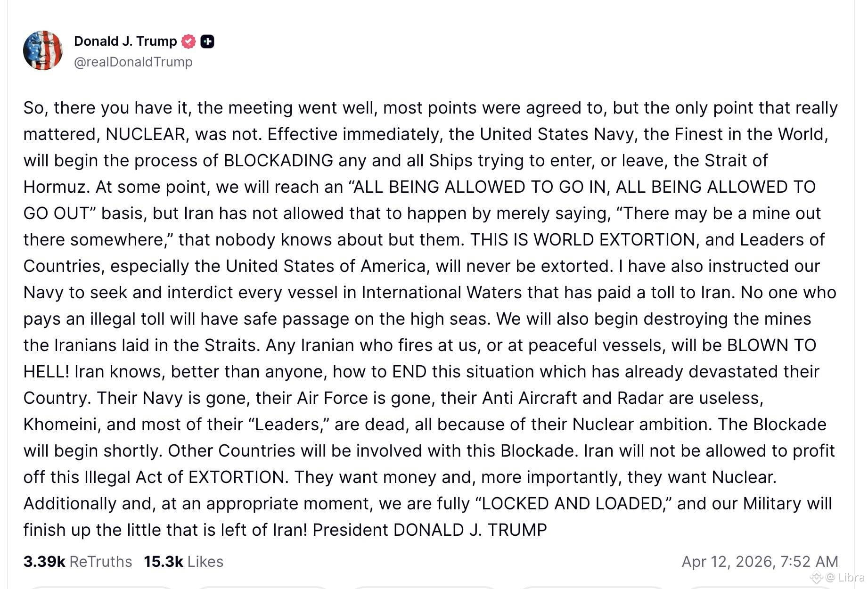Viewport: 868px width, 589px height.
Task: Click the Binance logo watermark icon
Action: tap(817, 577)
